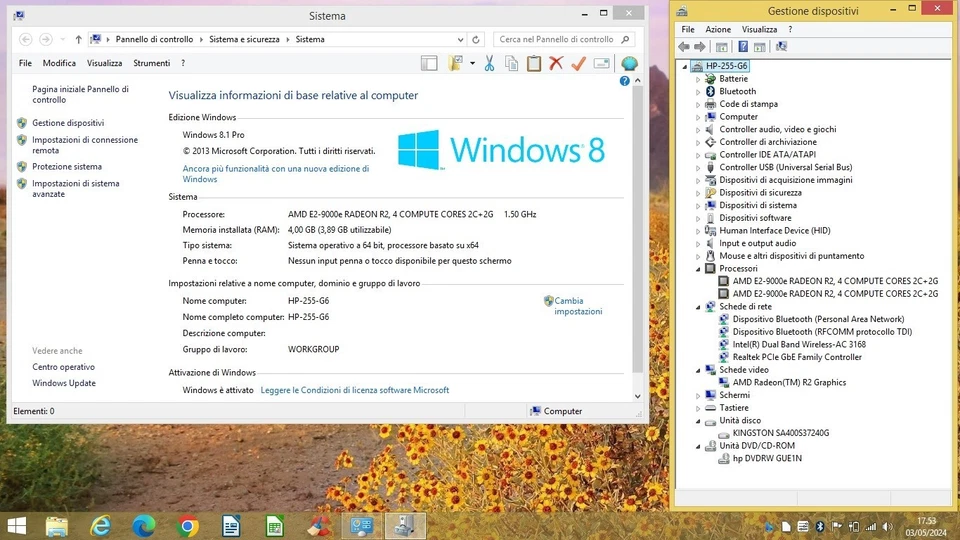The height and width of the screenshot is (540, 960).
Task: Click the Protezione sistema link
Action: pyautogui.click(x=67, y=167)
